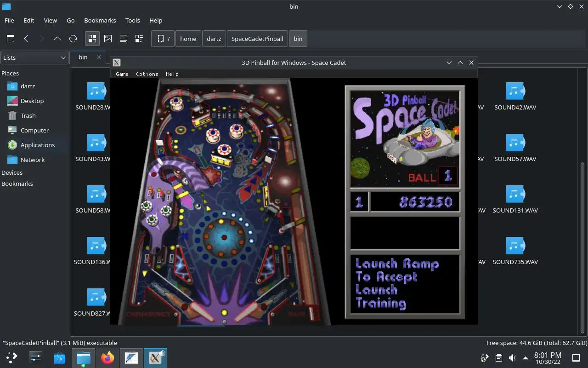
Task: Expand hidden system tray icons arrow
Action: (526, 358)
